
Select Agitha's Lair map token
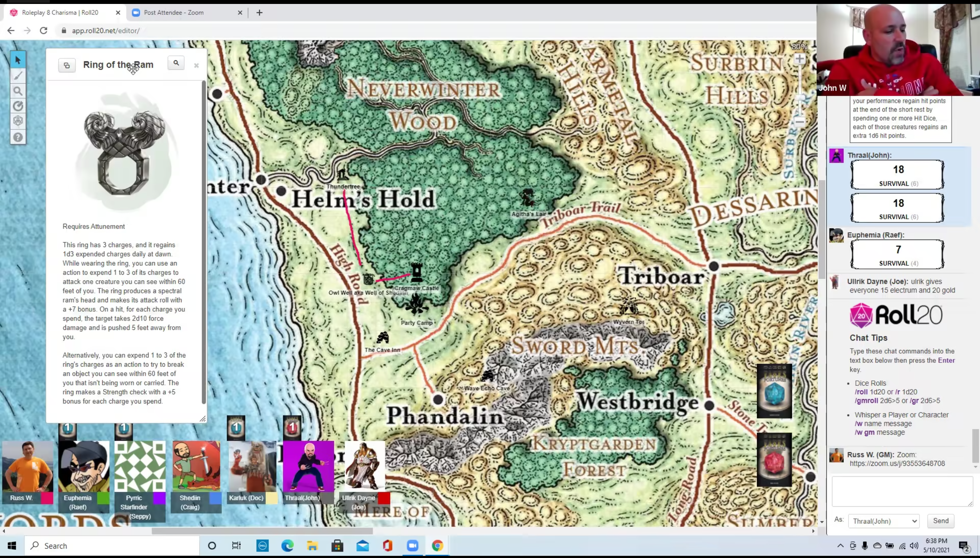[527, 199]
